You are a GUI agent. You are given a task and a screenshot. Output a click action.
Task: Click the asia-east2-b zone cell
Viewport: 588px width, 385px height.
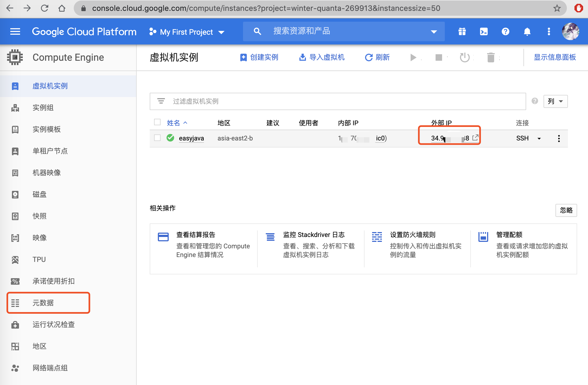click(x=235, y=138)
